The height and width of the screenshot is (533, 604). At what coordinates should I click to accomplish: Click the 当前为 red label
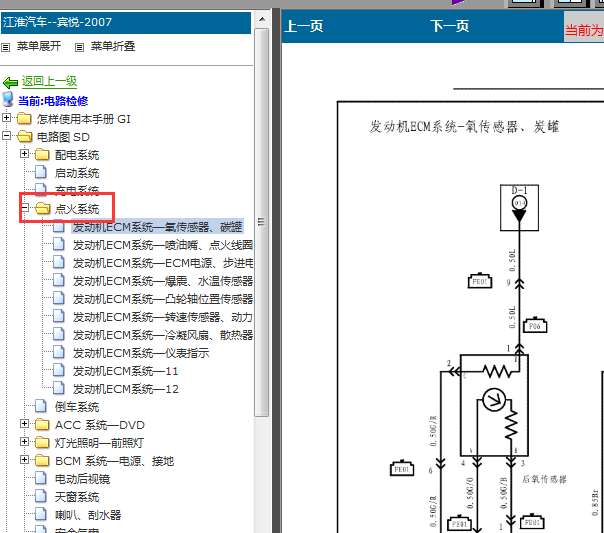(x=584, y=30)
